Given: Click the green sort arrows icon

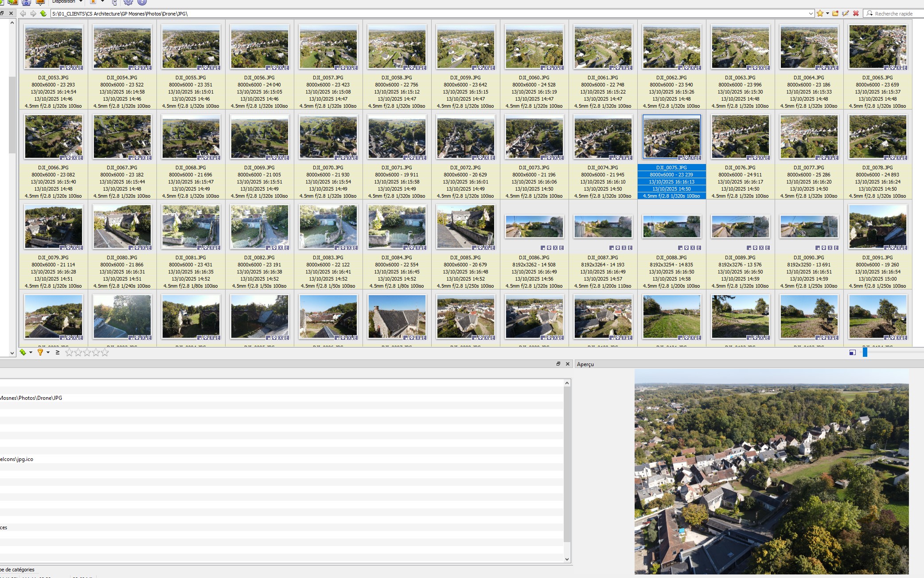Looking at the screenshot, I should (x=23, y=352).
